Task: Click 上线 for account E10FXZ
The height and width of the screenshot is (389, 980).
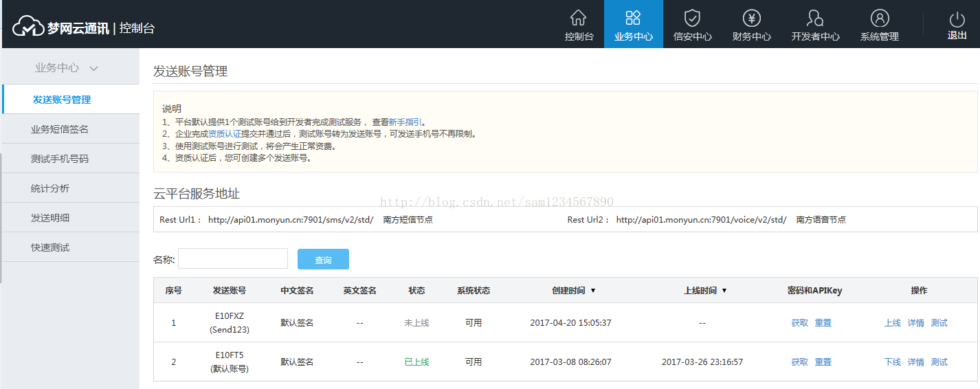Action: [x=893, y=323]
